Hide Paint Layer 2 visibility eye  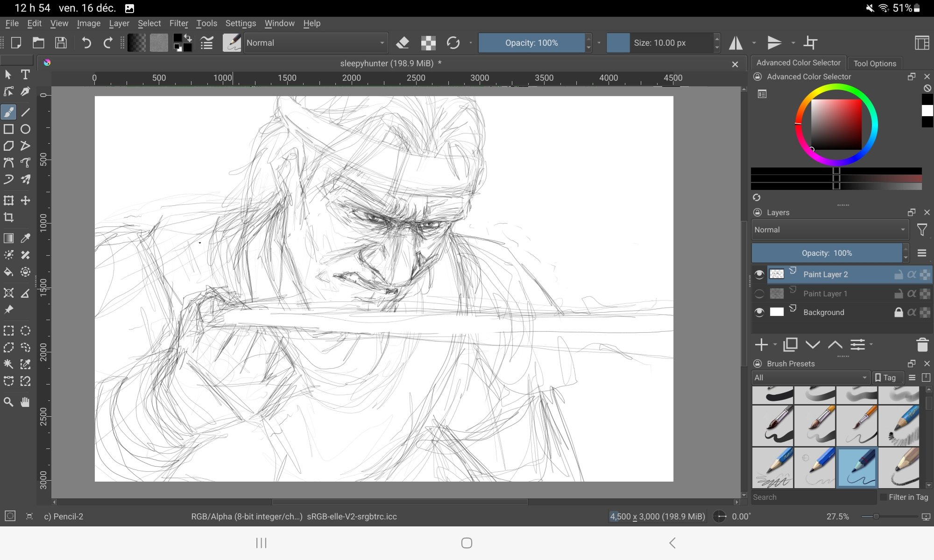(759, 274)
